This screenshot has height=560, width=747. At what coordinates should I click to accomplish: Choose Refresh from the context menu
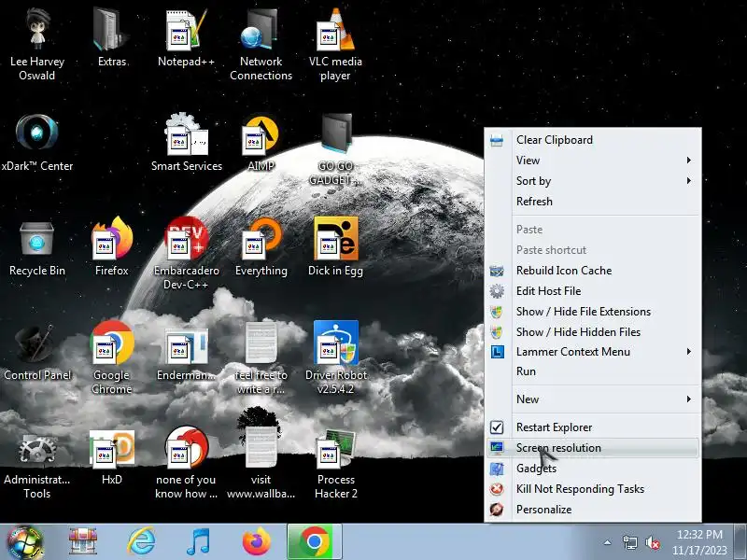[x=593, y=202]
